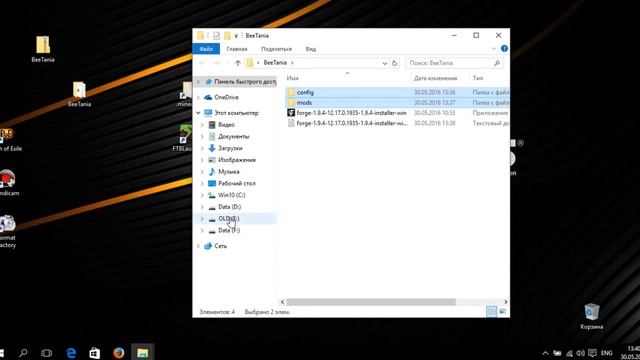Open the Файл menu tab
Image resolution: width=640 pixels, height=360 pixels.
pyautogui.click(x=206, y=49)
